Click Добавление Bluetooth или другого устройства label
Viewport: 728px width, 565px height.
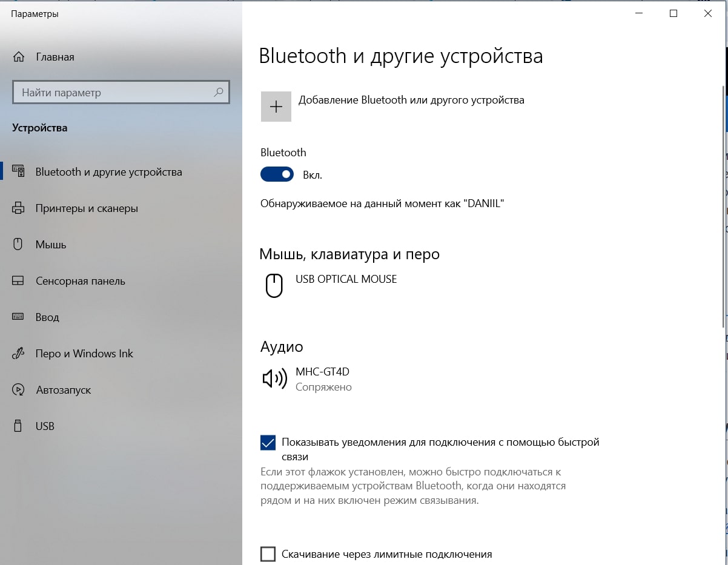411,100
